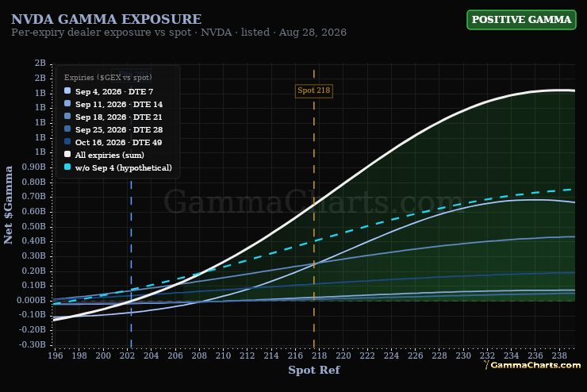Click y-axis tick label 0.000B
This screenshot has height=392, width=587.
point(31,300)
